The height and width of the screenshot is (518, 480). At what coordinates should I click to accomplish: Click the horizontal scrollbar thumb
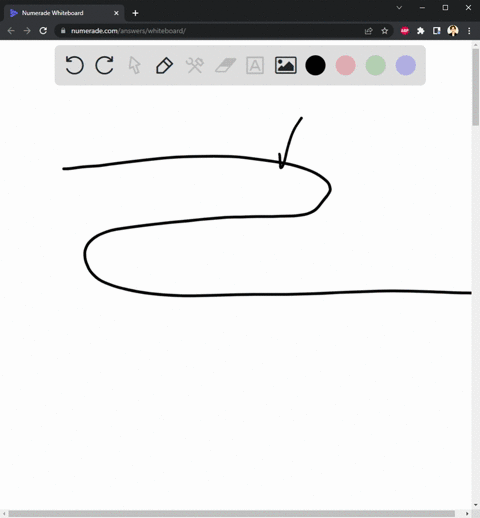tap(232, 513)
